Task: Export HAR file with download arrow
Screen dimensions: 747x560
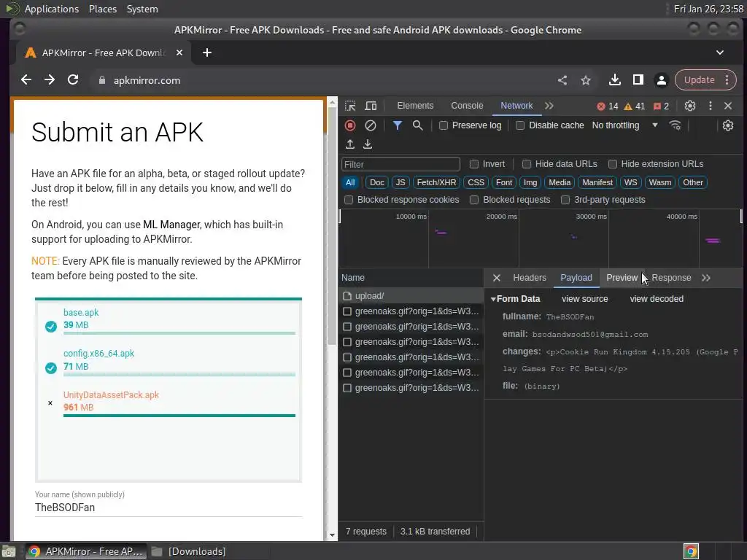Action: (x=368, y=144)
